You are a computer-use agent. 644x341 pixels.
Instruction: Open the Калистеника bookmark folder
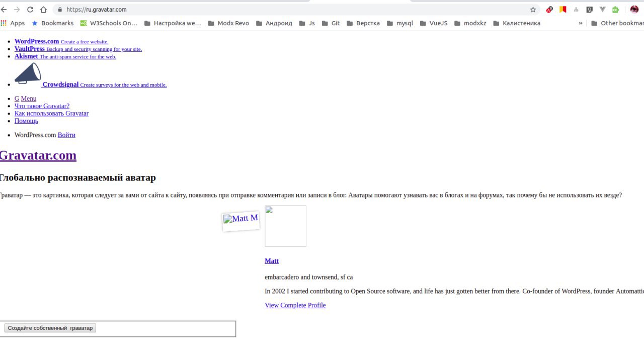[517, 23]
